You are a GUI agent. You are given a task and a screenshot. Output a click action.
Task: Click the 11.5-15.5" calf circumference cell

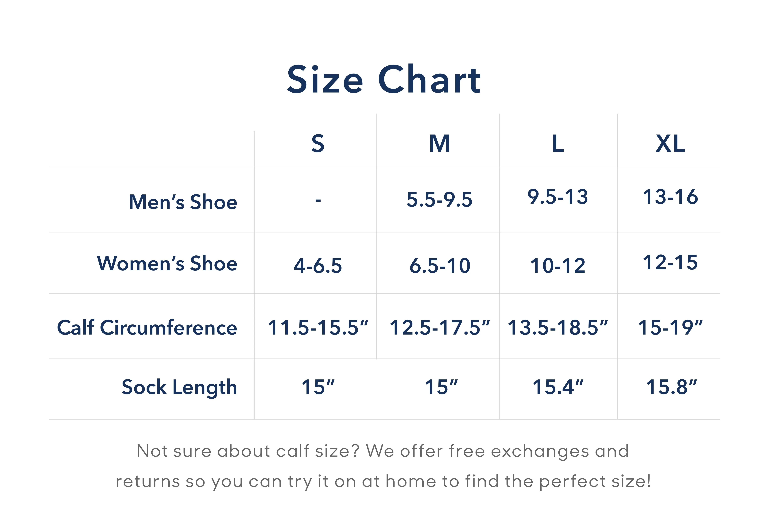(x=318, y=327)
